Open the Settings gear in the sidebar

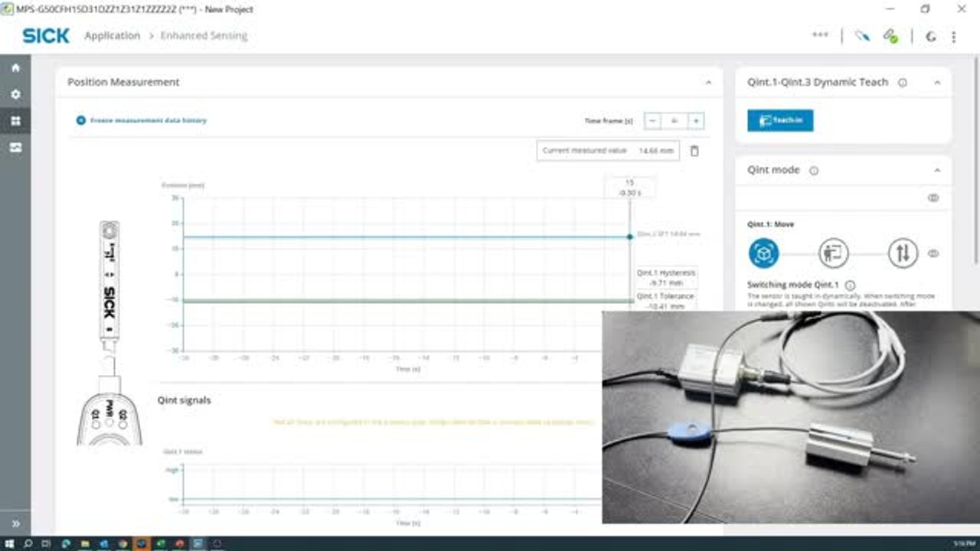click(x=15, y=94)
